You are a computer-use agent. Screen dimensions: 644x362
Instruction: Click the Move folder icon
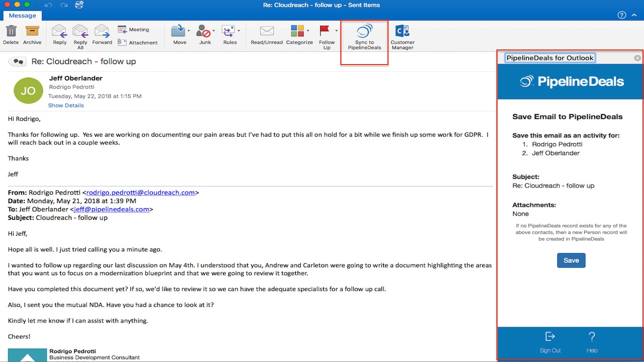178,31
